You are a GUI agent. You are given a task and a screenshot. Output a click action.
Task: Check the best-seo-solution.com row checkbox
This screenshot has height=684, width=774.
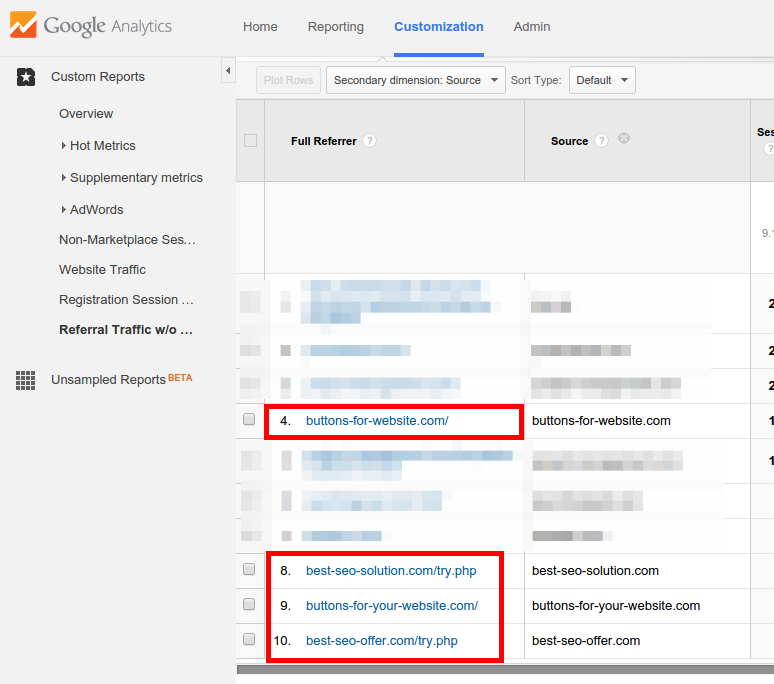(x=249, y=569)
